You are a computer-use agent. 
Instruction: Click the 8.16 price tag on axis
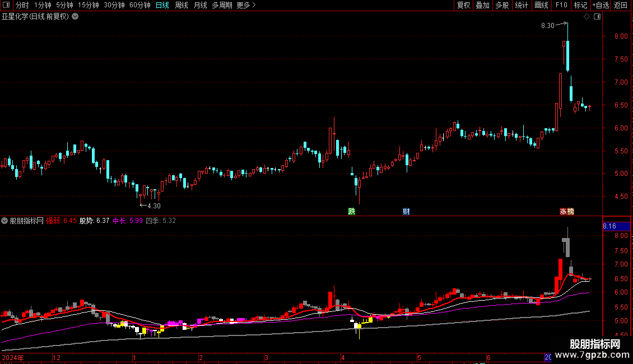(616, 226)
